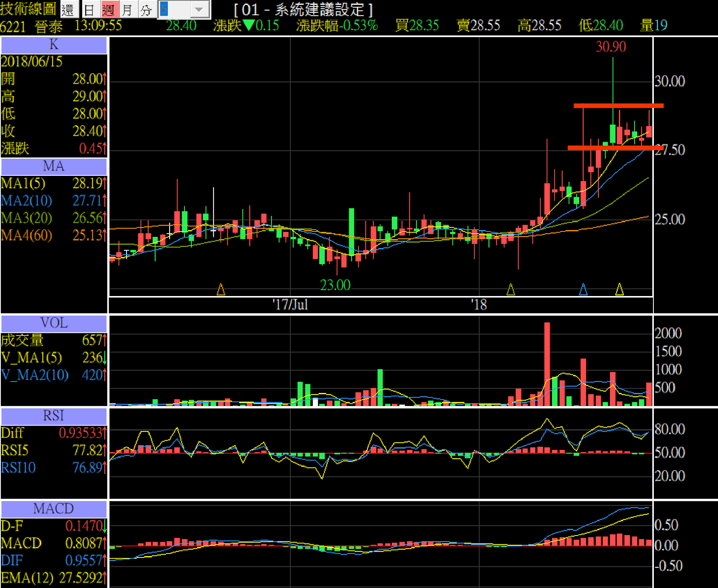Click the MA1(5) value row
This screenshot has height=588, width=718.
tap(54, 183)
